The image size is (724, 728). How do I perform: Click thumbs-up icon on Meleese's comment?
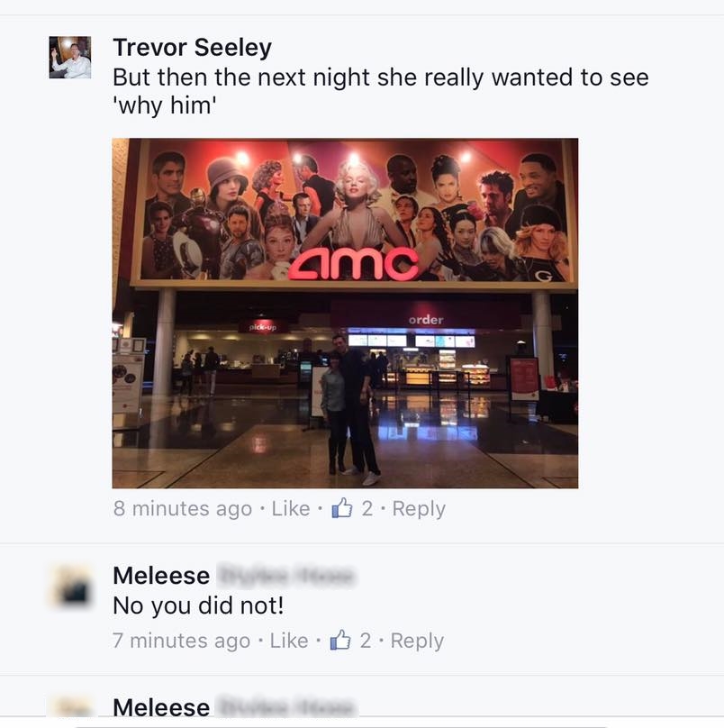coord(340,640)
